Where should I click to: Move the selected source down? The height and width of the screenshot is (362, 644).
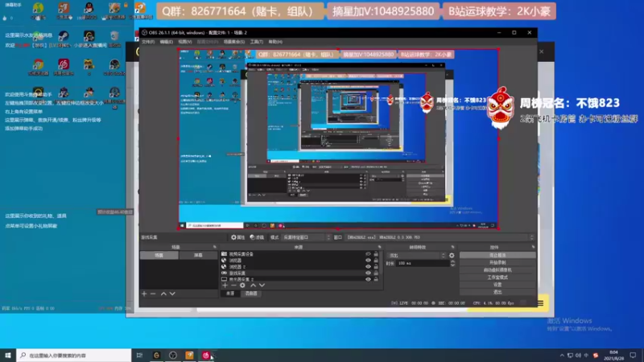point(262,286)
